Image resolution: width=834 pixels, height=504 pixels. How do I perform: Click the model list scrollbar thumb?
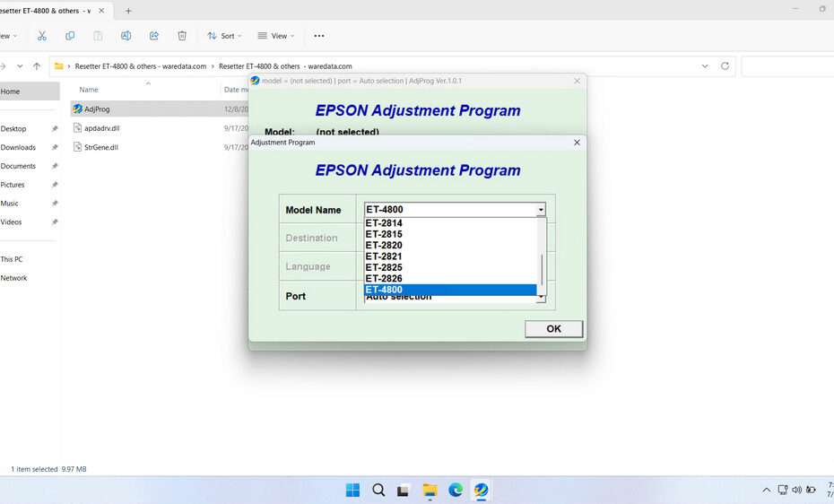542,270
